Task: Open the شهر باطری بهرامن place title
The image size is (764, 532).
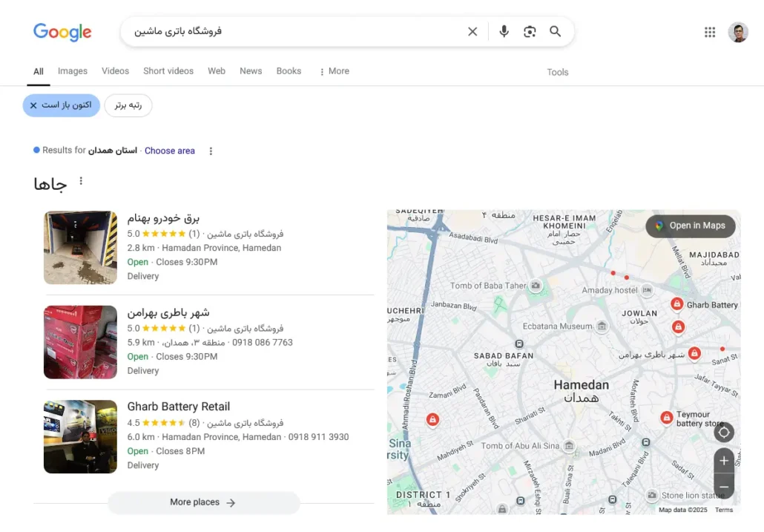Action: pyautogui.click(x=168, y=312)
